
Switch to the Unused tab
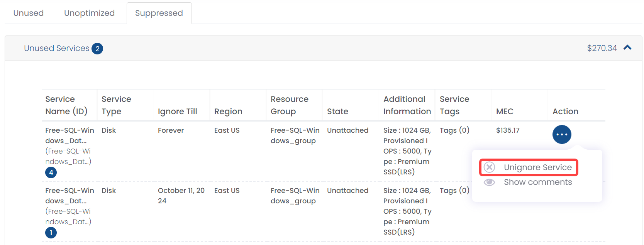[x=29, y=13]
